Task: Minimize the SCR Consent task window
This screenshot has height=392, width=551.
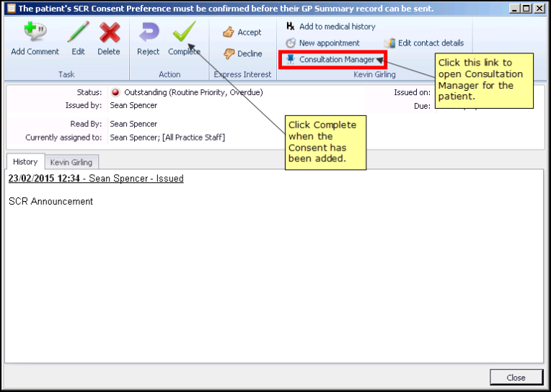Action: [x=513, y=9]
